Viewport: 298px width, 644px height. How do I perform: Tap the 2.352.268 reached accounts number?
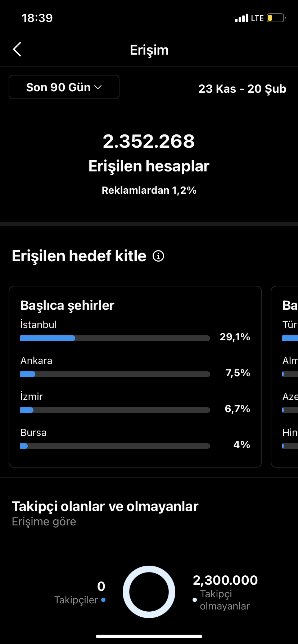(149, 141)
